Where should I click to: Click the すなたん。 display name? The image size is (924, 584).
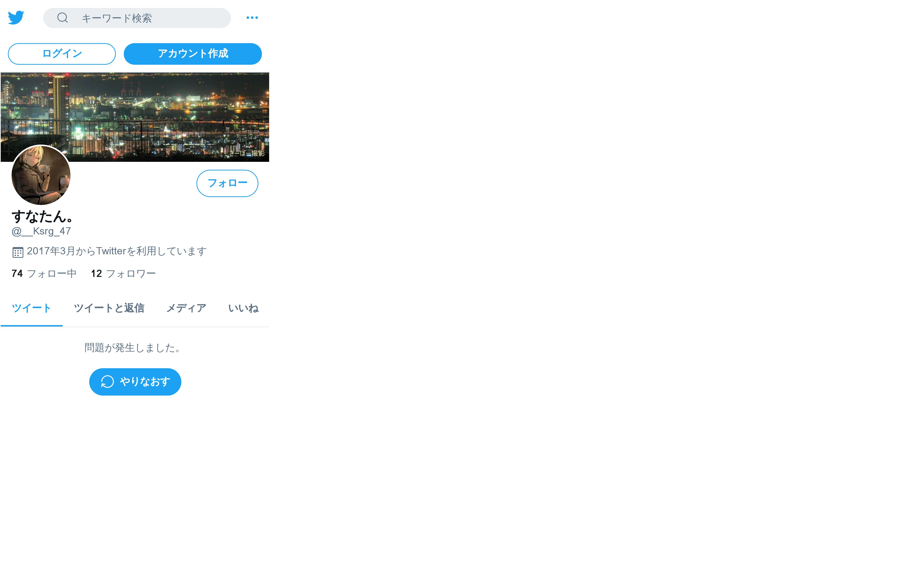(42, 217)
